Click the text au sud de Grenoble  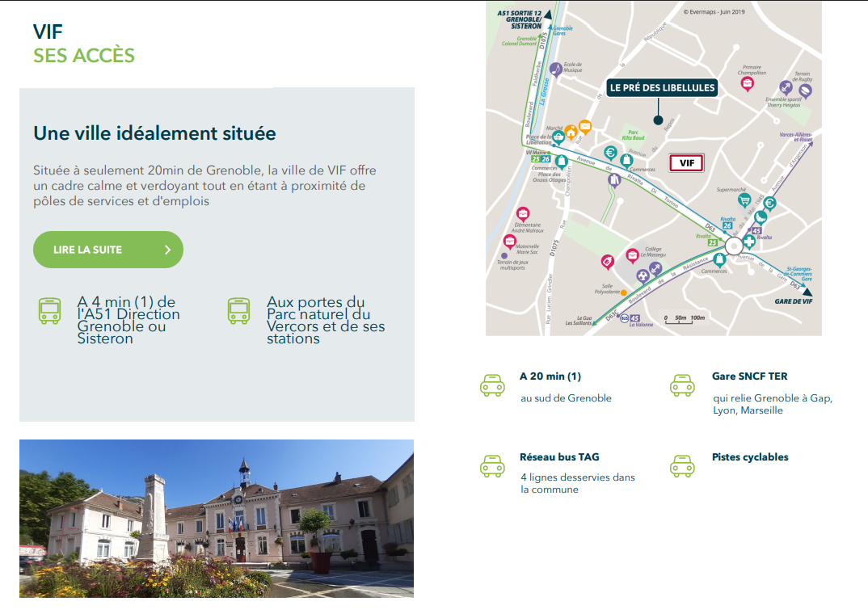click(566, 397)
